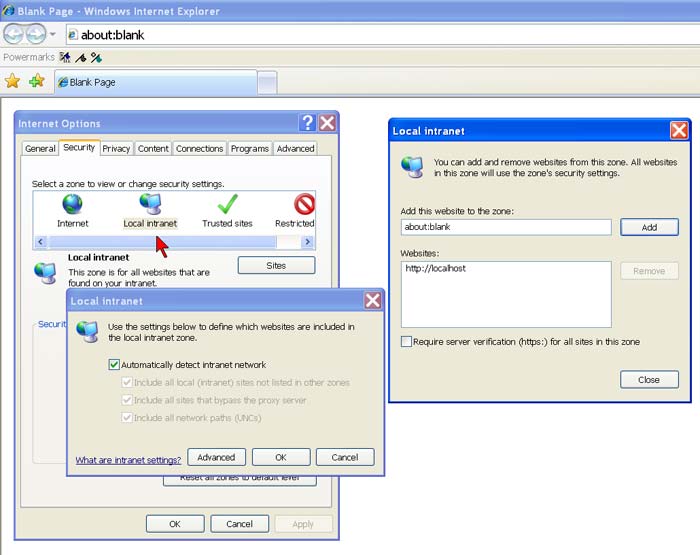Open What are intranet settings link
700x555 pixels.
click(128, 460)
